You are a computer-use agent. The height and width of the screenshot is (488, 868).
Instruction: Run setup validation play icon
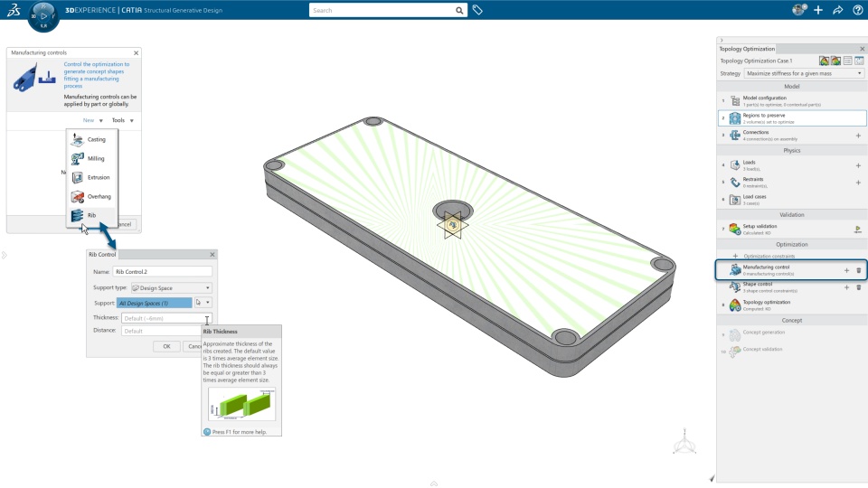(x=858, y=229)
